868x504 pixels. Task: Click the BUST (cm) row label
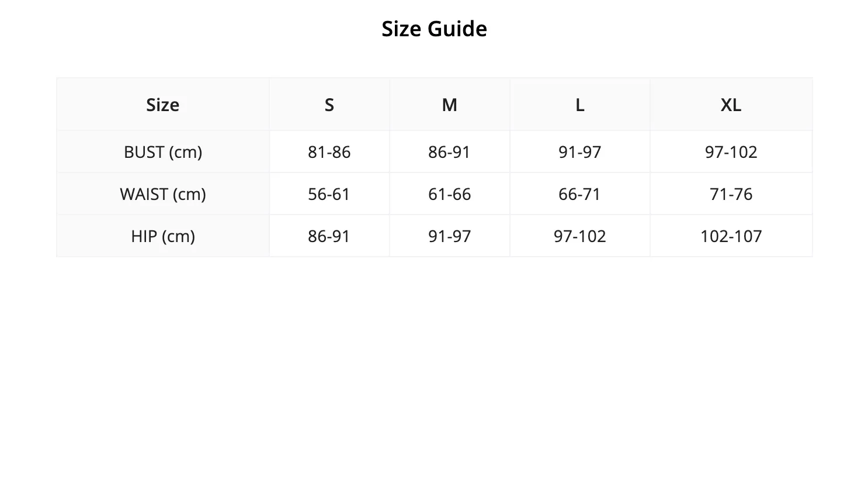pyautogui.click(x=163, y=152)
